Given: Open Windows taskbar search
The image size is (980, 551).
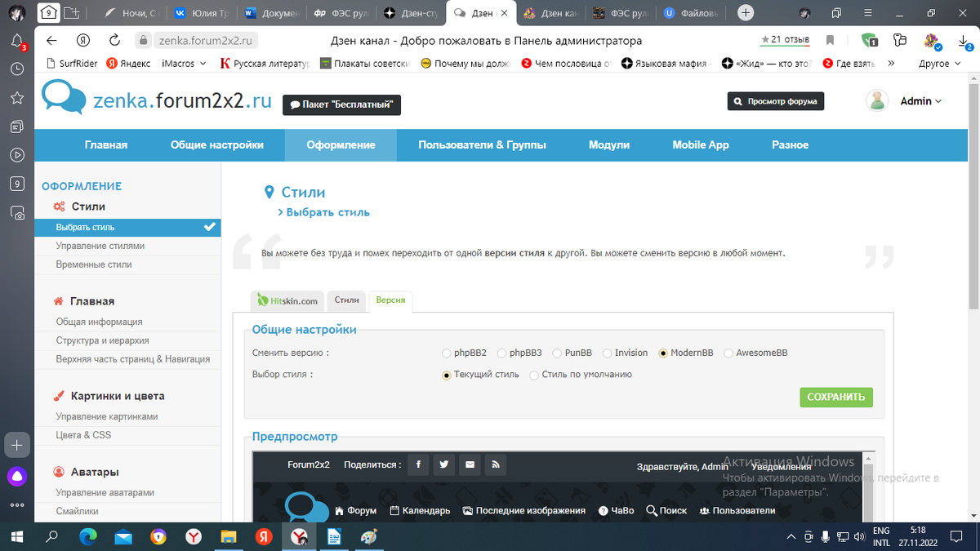Looking at the screenshot, I should click(51, 536).
